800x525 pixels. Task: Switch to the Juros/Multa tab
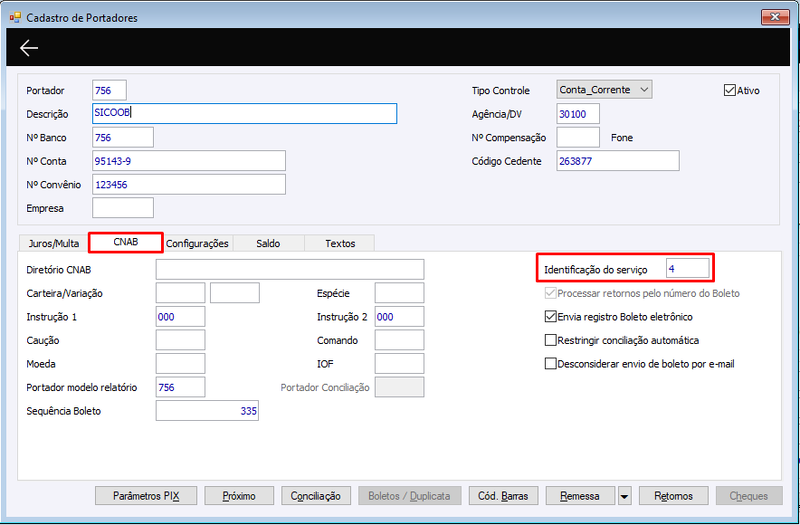[x=54, y=243]
